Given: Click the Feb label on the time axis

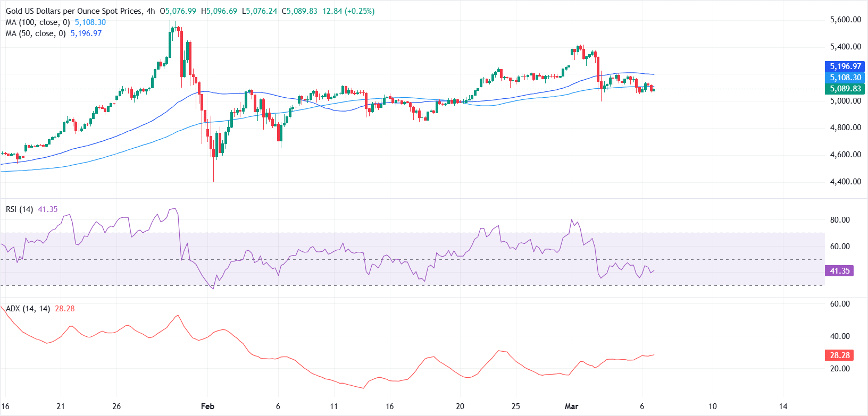Looking at the screenshot, I should point(207,406).
